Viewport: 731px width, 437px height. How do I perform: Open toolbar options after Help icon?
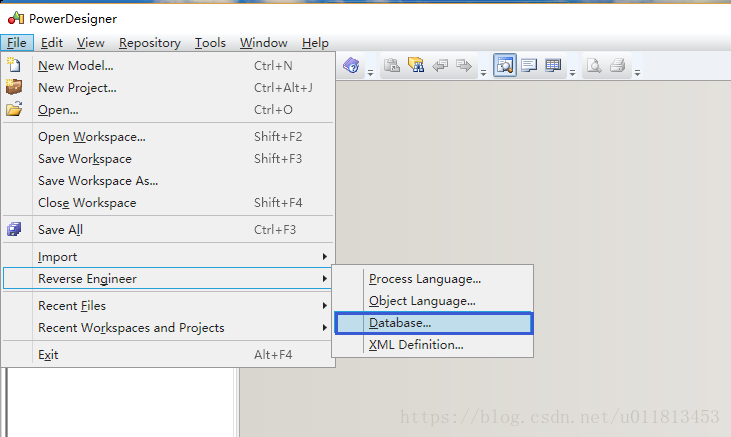(x=370, y=72)
